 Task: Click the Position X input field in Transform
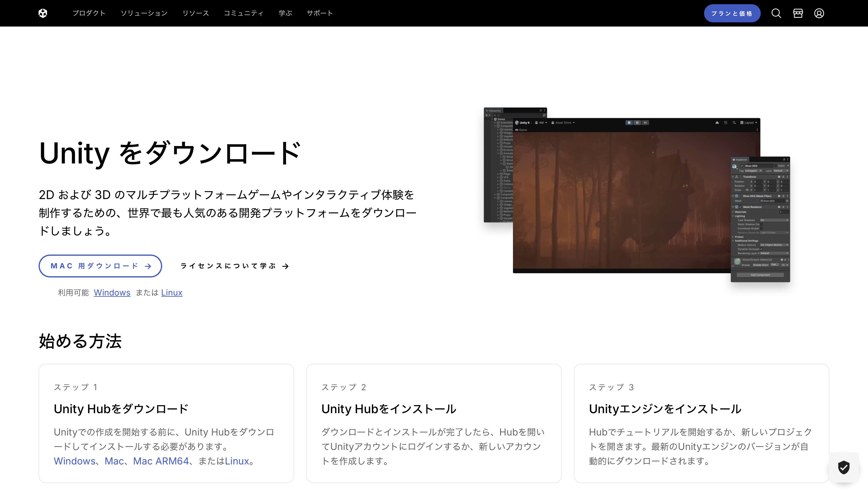click(758, 182)
